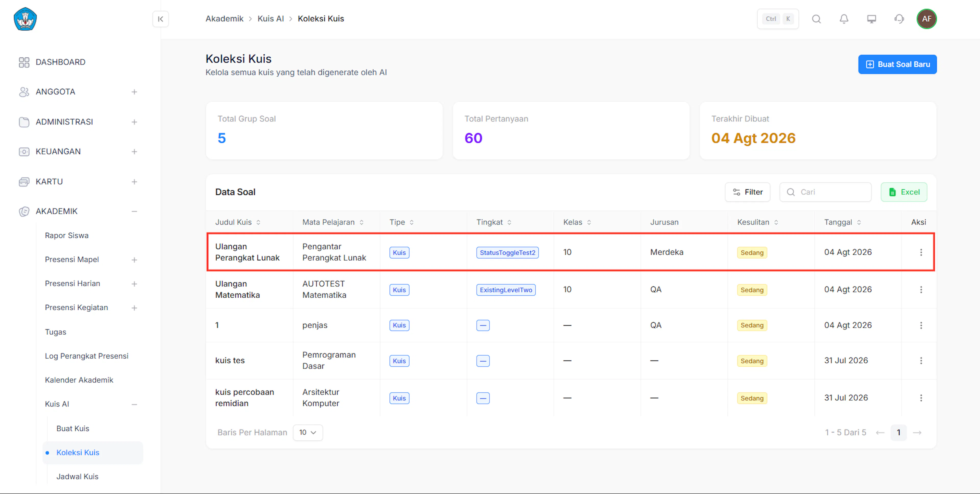This screenshot has width=980, height=494.
Task: Open the headset support icon
Action: (x=899, y=19)
